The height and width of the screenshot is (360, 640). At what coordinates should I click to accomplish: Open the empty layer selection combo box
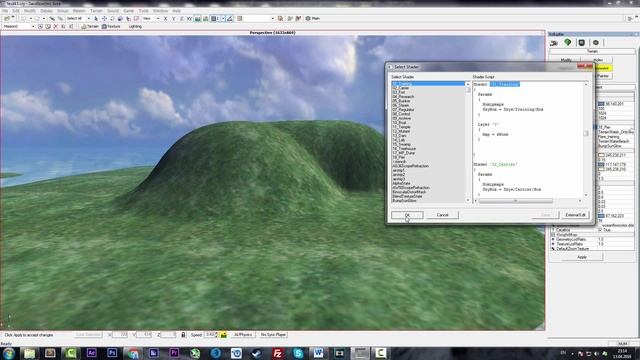259,18
